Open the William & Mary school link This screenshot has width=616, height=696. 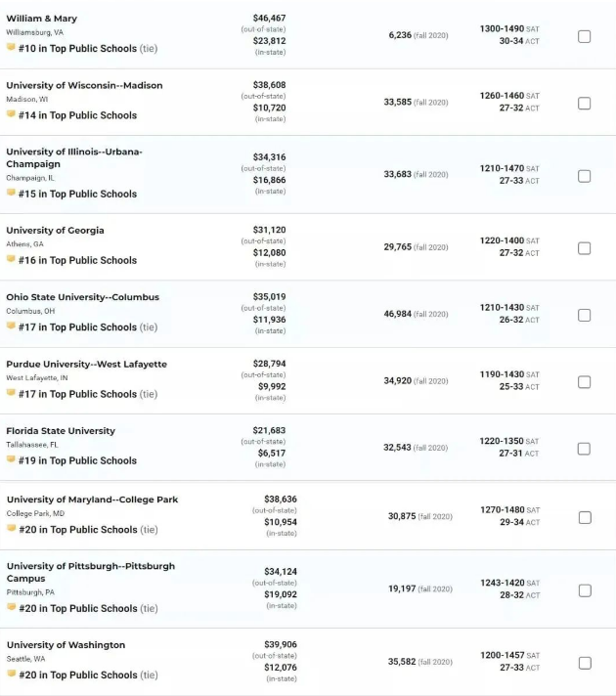tap(42, 19)
